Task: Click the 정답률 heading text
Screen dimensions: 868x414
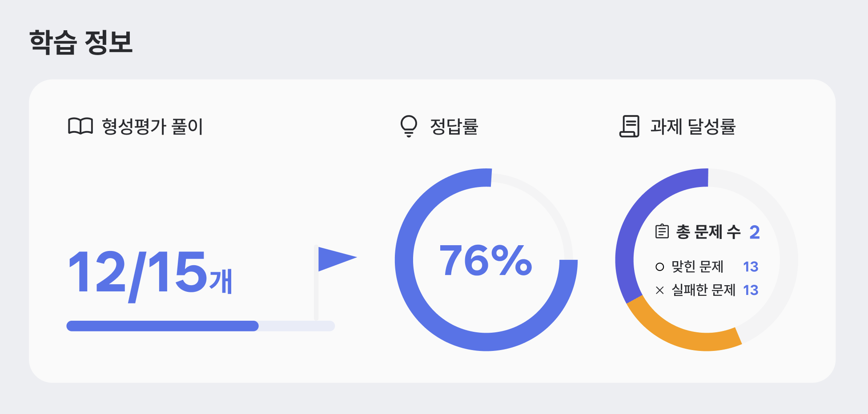Action: [454, 127]
